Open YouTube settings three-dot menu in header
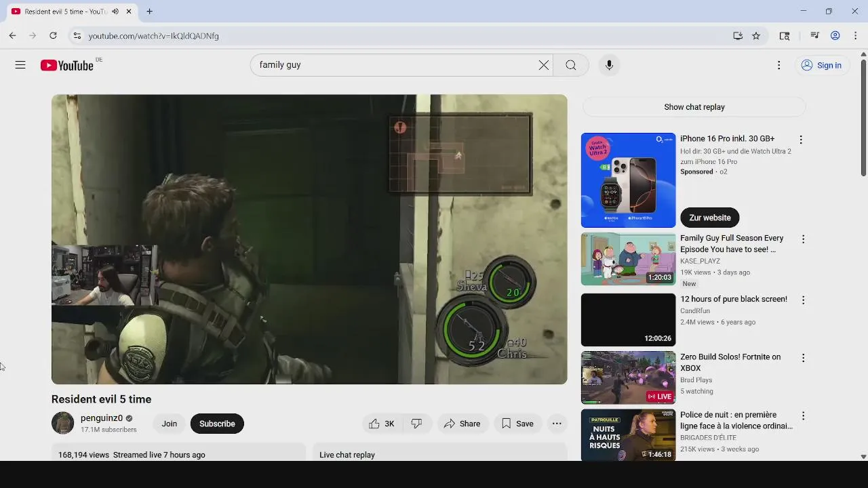 coord(778,65)
